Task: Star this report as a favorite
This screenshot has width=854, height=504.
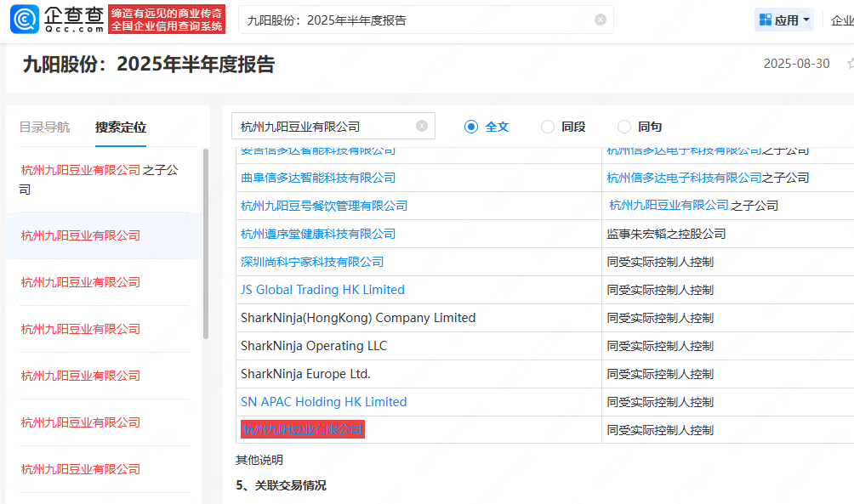Action: 850,64
